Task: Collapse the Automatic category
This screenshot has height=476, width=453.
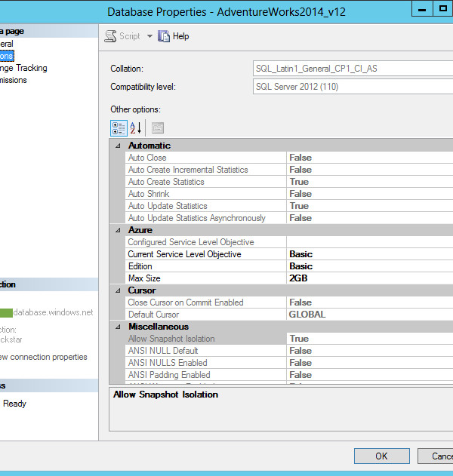Action: [118, 146]
